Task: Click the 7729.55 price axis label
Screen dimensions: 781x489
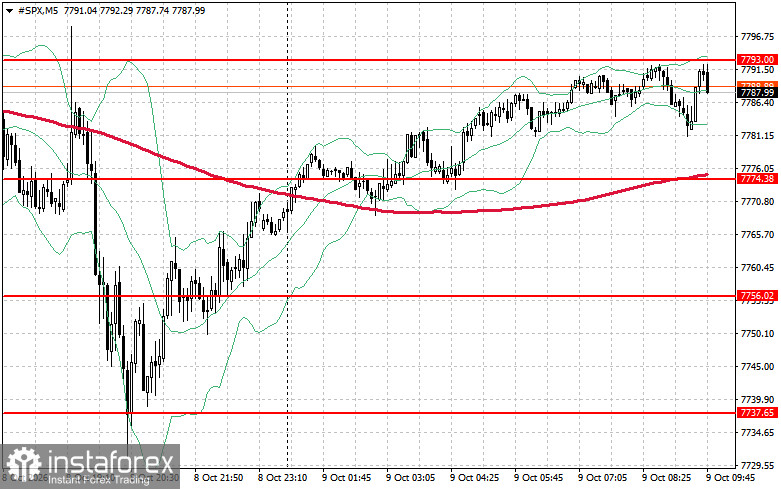Action: coord(757,466)
